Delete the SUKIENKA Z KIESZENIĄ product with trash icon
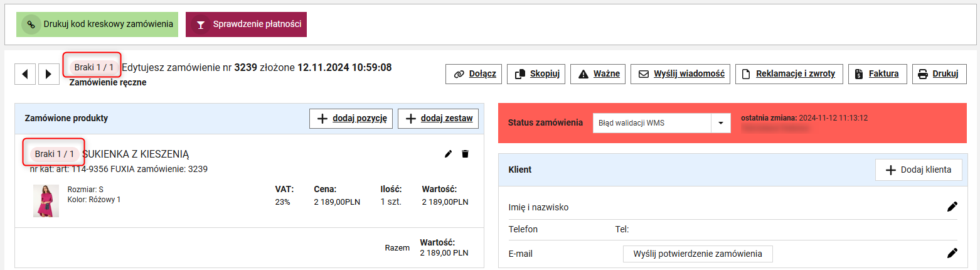This screenshot has height=270, width=980. [465, 154]
